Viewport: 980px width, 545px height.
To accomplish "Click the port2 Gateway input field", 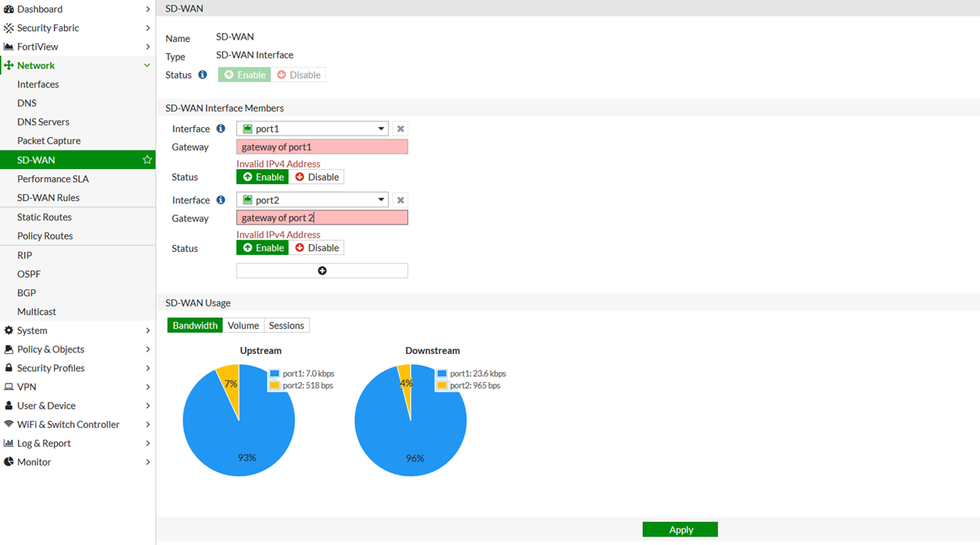I will (321, 218).
